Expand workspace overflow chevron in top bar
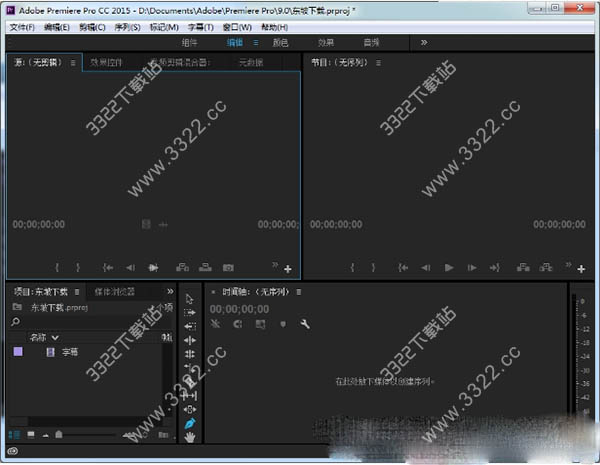The width and height of the screenshot is (600, 465). click(x=424, y=43)
